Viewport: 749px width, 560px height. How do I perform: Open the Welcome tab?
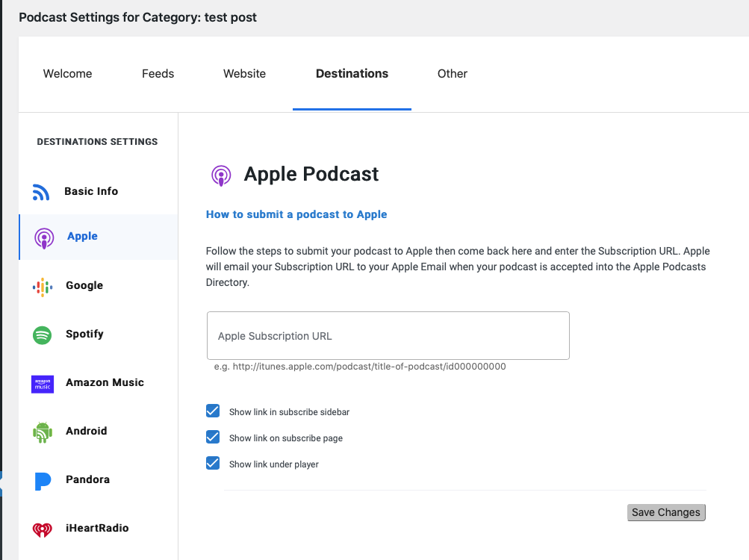coord(67,74)
